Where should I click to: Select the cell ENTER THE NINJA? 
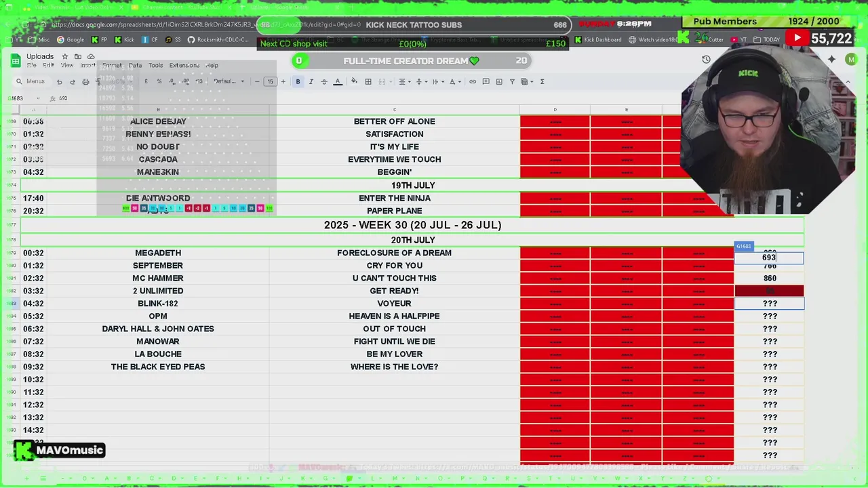click(x=395, y=199)
